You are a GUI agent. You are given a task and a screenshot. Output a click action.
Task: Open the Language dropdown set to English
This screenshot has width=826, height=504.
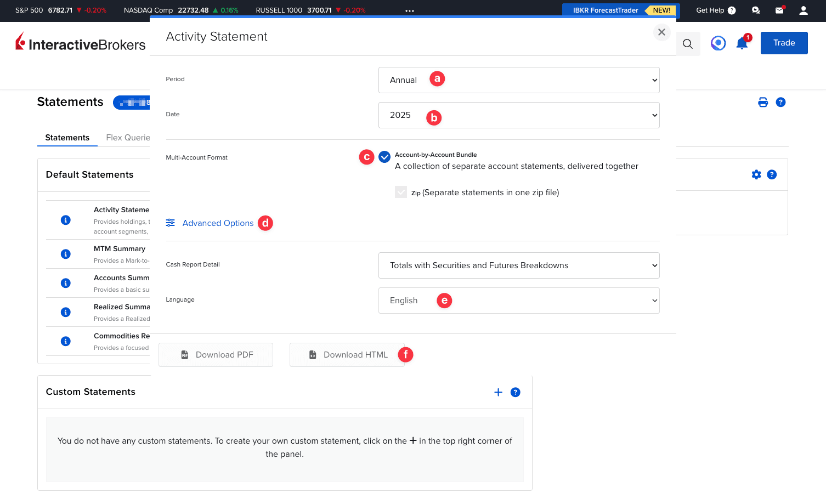pos(518,301)
